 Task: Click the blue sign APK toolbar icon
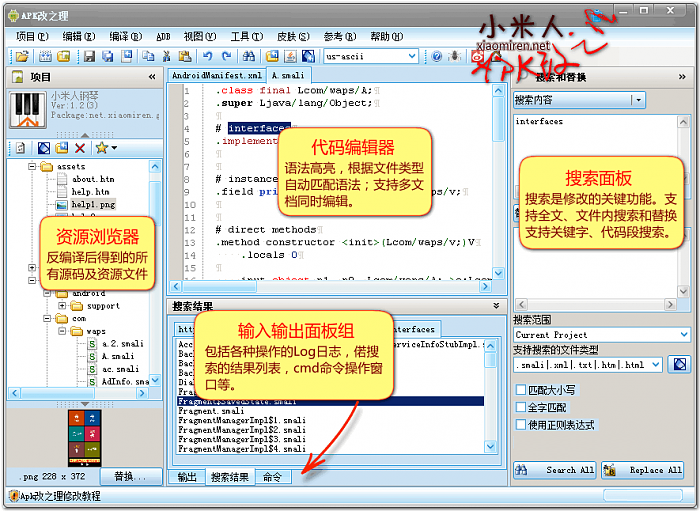[x=308, y=56]
